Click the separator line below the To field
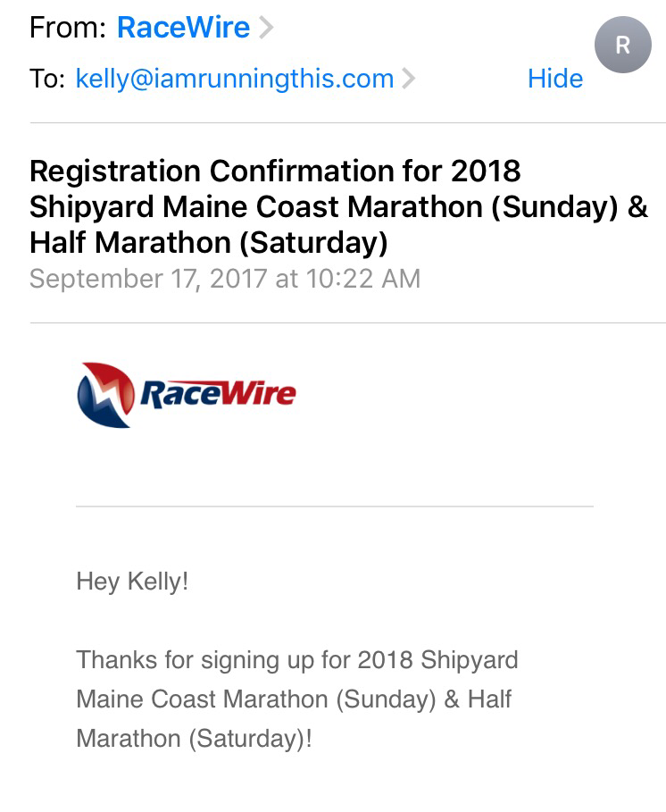 coord(347,122)
